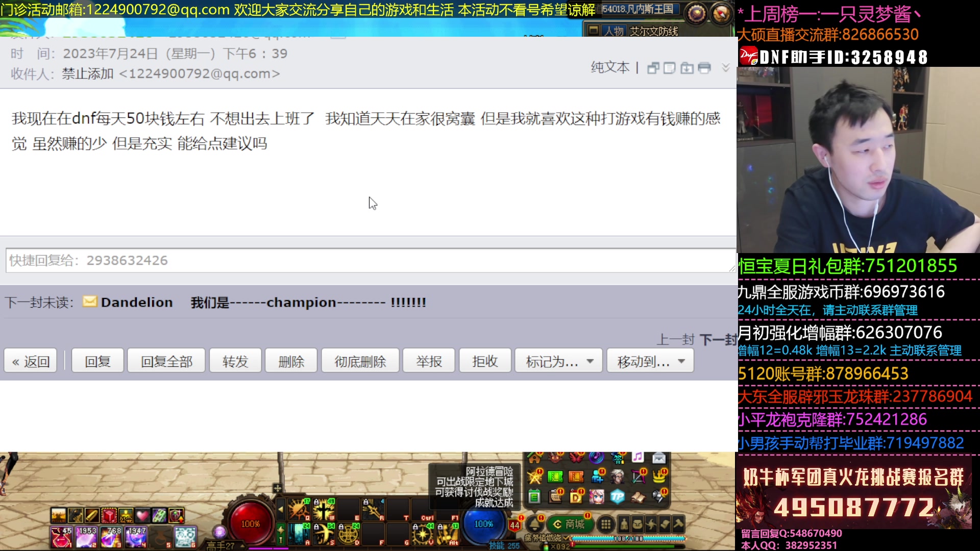The height and width of the screenshot is (551, 980).
Task: Click the print icon in the mail toolbar
Action: pos(704,68)
